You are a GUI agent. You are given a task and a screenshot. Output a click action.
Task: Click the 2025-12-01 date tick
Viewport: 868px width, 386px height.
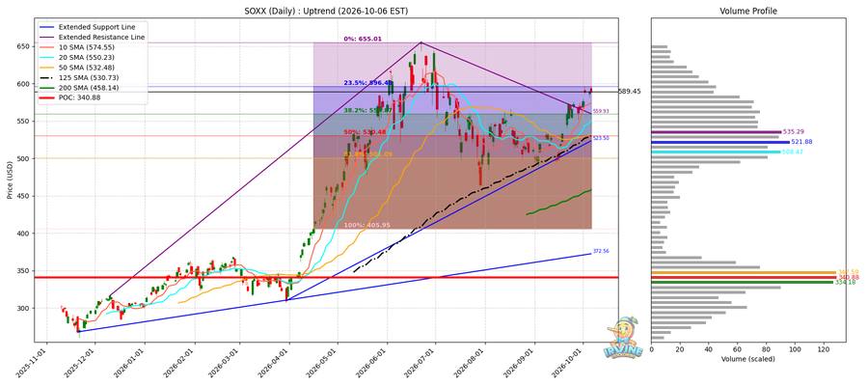click(x=81, y=362)
